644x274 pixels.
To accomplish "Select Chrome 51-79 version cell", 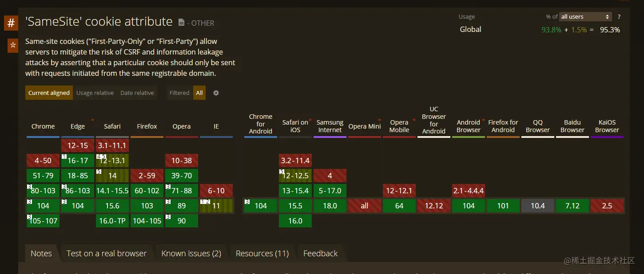I will [43, 176].
